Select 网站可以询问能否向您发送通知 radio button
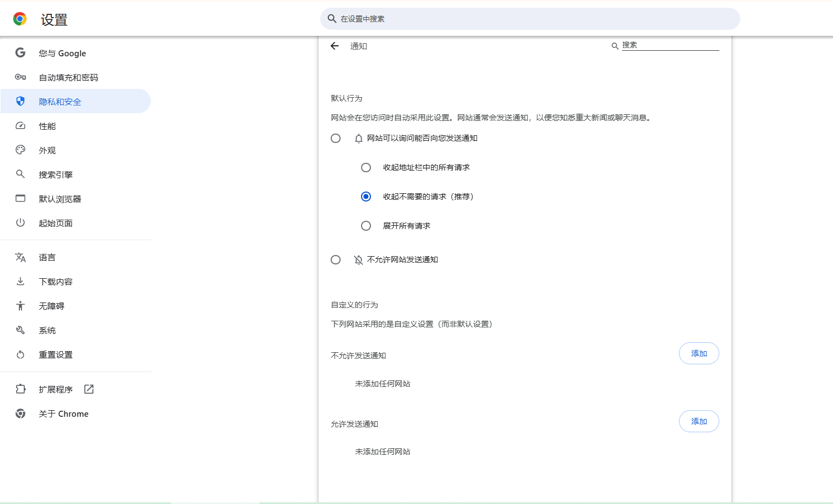 point(336,139)
